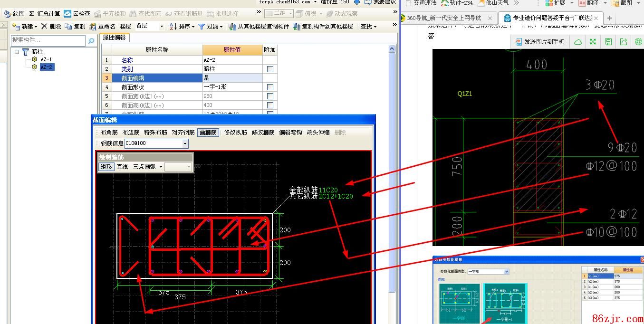
Task: Click the 汇总计算 sum icon
Action: coord(32,14)
